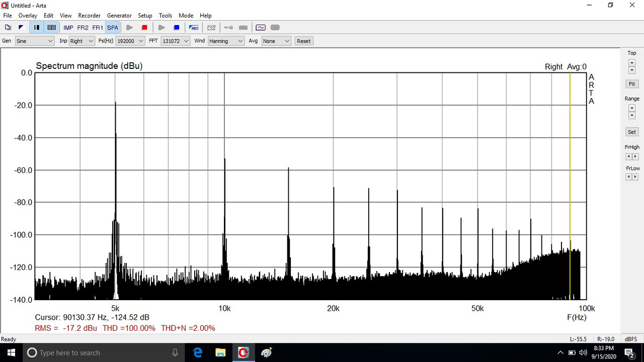Click the Range down arrow stepper
The height and width of the screenshot is (362, 644).
632,116
